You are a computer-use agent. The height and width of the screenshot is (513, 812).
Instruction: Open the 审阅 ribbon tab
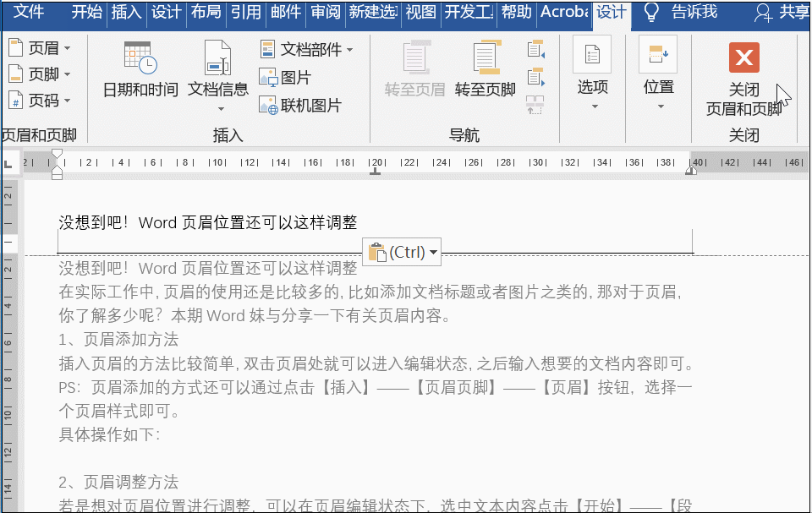[326, 11]
